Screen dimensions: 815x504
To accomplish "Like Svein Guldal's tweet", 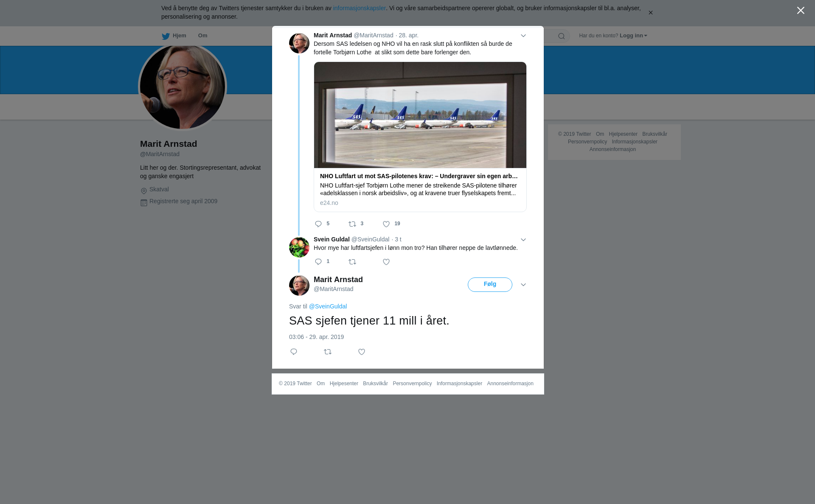I will (386, 262).
